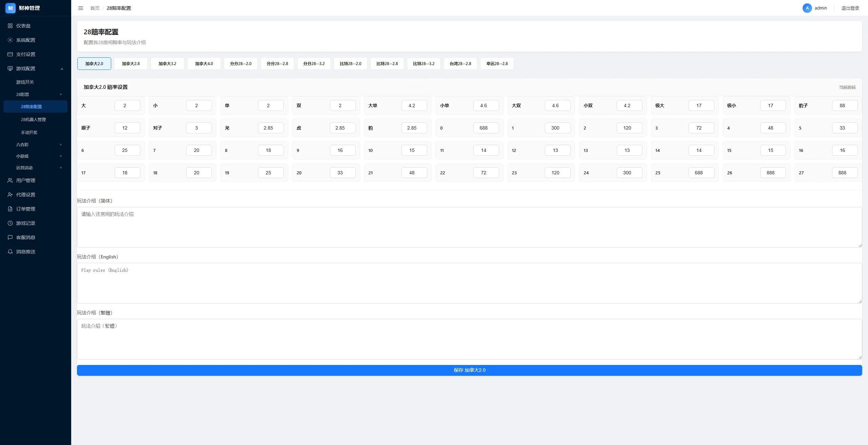Viewport: 868px width, 445px height.
Task: Open 仪表盘 dashboard icon in sidebar
Action: (x=10, y=26)
